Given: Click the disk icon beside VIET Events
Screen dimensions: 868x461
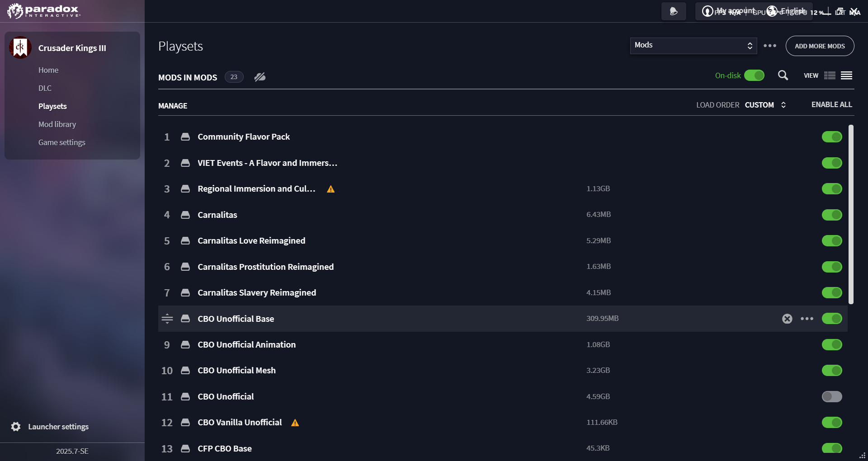Looking at the screenshot, I should click(185, 163).
